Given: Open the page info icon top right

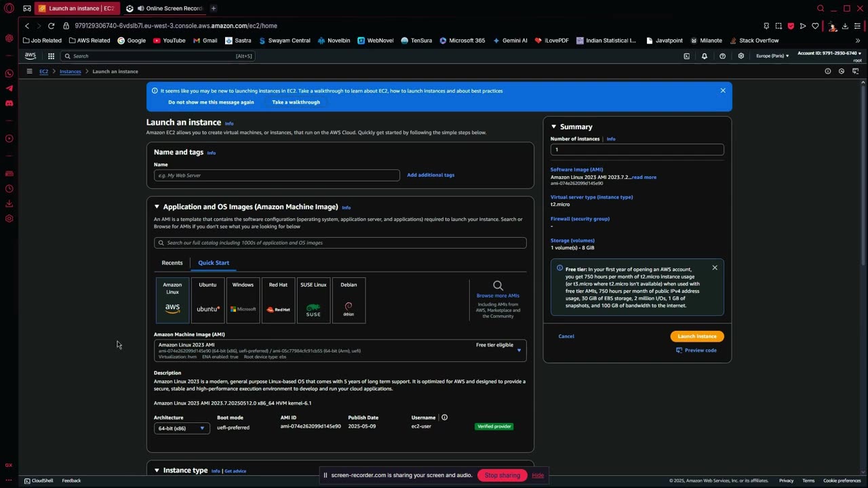Looking at the screenshot, I should pos(827,71).
